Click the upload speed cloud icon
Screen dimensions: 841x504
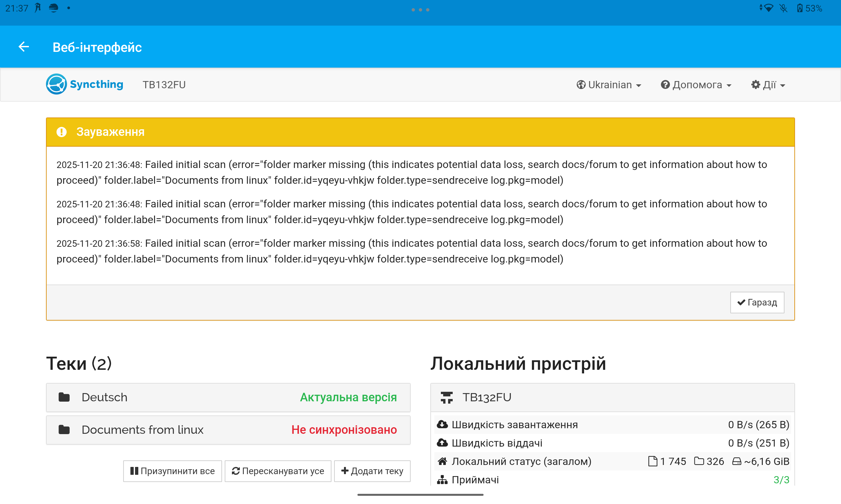[x=442, y=443]
